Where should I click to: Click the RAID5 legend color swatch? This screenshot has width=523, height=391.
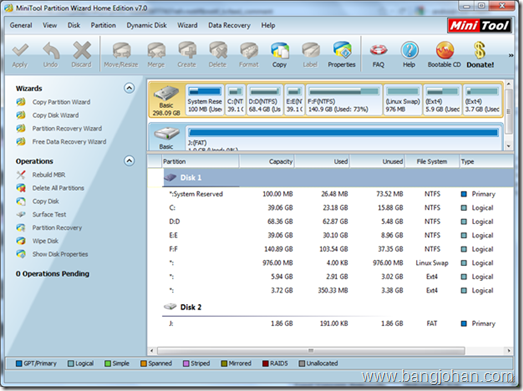(x=266, y=364)
